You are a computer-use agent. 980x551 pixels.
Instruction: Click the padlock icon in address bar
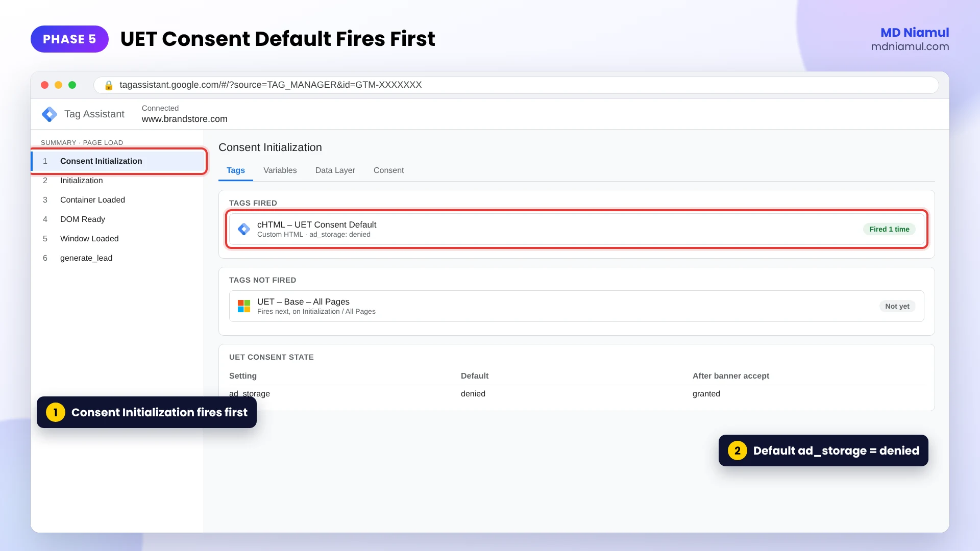109,85
